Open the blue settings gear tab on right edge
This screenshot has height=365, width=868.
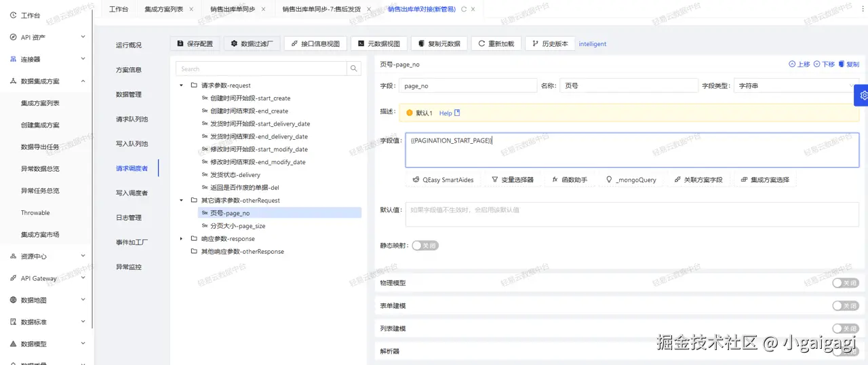coord(863,95)
